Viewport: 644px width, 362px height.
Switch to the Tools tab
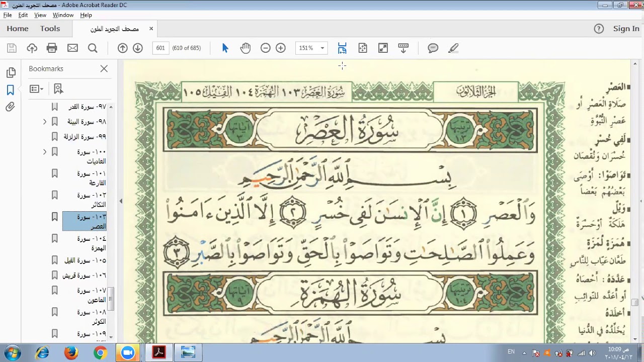(50, 29)
